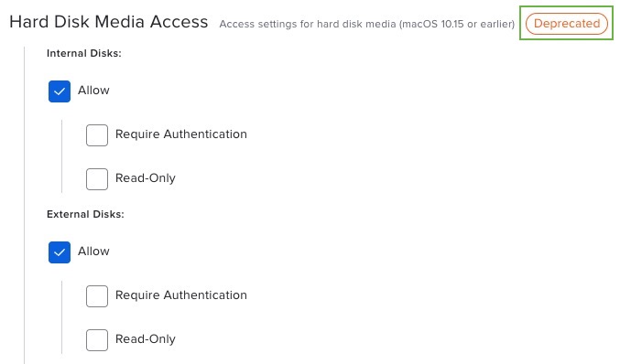Click Require Authentication label text under External Disks
This screenshot has width=620, height=364.
pyautogui.click(x=181, y=295)
